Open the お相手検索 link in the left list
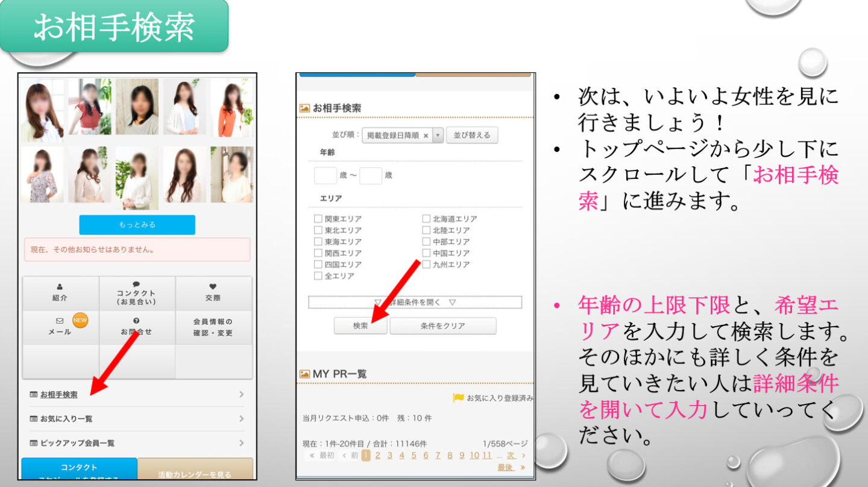The height and width of the screenshot is (487, 868). pyautogui.click(x=59, y=395)
